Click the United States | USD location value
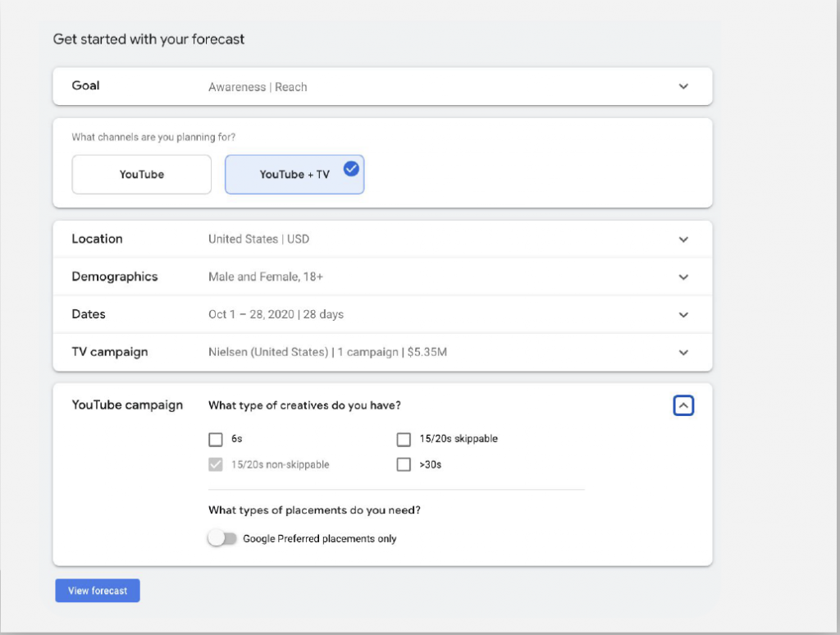This screenshot has height=635, width=840. pos(258,240)
